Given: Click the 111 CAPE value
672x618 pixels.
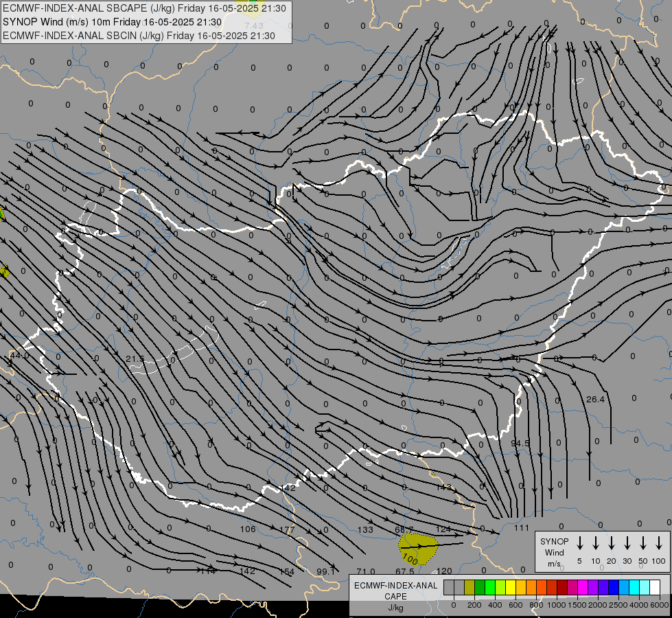Looking at the screenshot, I should pyautogui.click(x=522, y=528).
